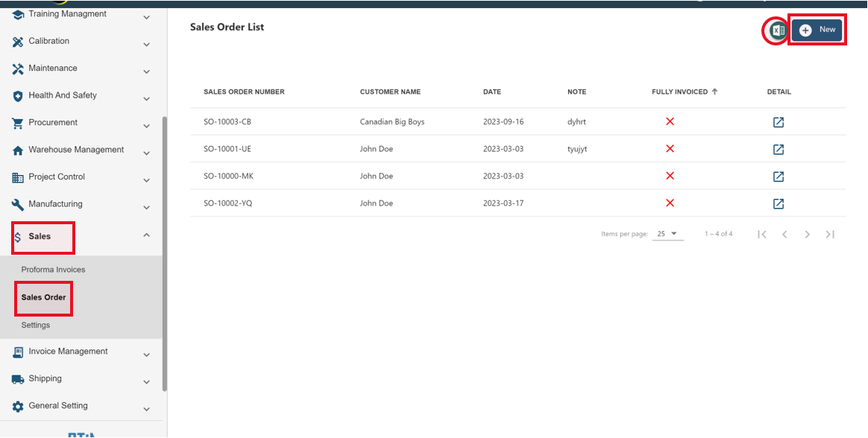Screen dimensions: 868x438
Task: Open the items per page dropdown
Action: click(x=668, y=233)
